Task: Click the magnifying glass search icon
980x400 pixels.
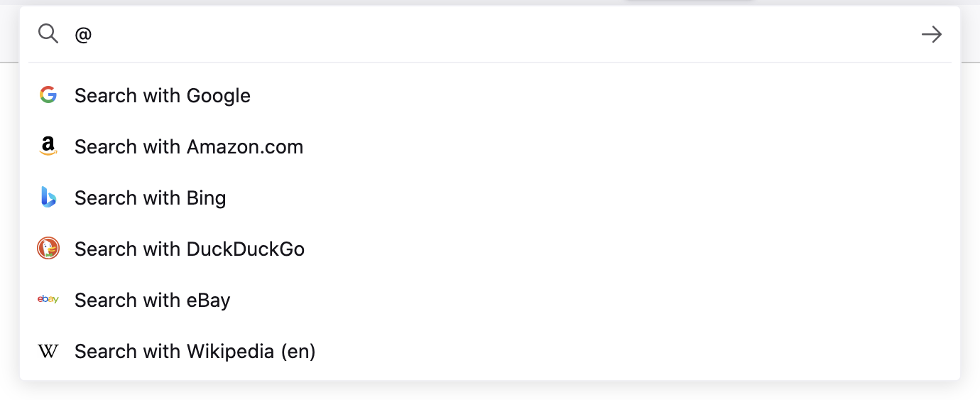Action: click(x=48, y=33)
